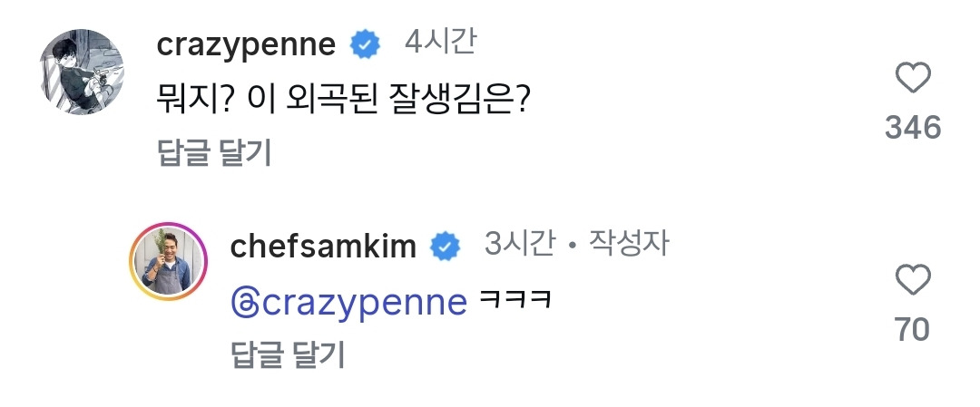Like chefsamkim's reply with heart icon

click(x=913, y=281)
